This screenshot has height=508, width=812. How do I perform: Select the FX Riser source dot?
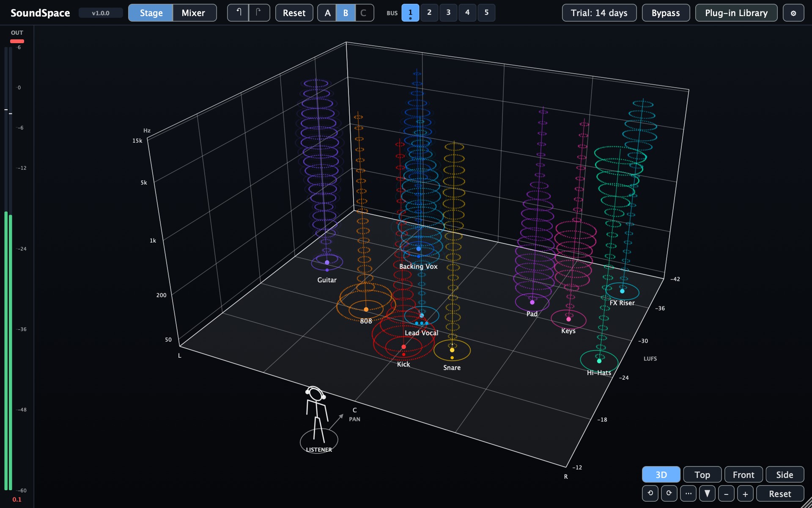click(x=622, y=291)
